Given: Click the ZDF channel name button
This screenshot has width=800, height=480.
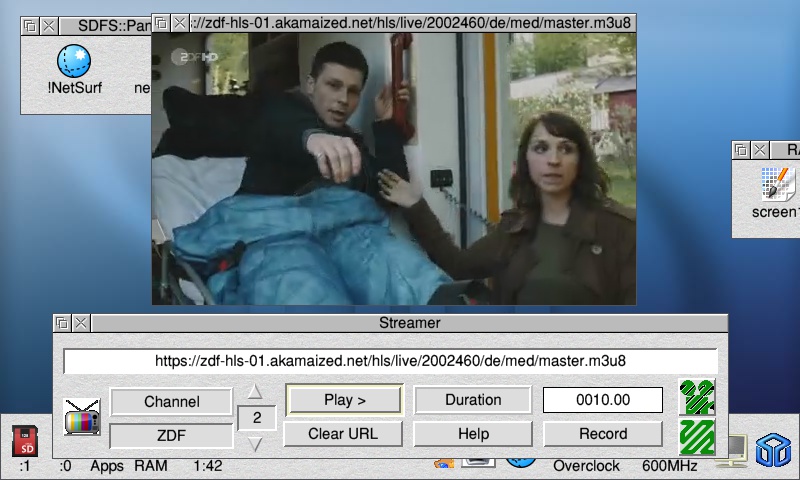Looking at the screenshot, I should click(172, 436).
